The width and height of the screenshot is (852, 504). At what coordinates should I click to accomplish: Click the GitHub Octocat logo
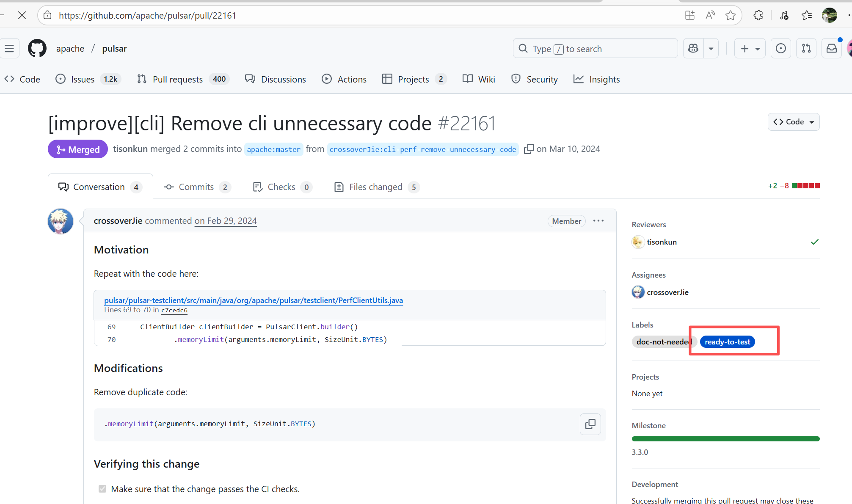pos(37,49)
